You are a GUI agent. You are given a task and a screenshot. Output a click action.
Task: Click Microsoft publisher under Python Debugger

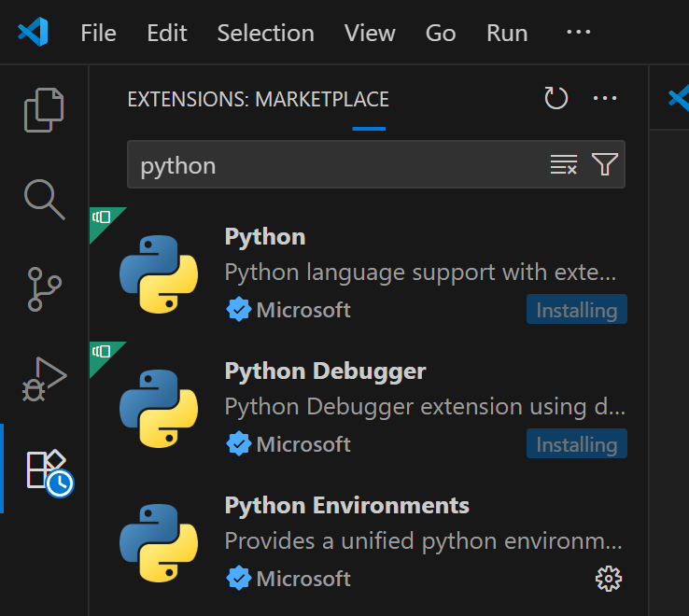pos(303,444)
